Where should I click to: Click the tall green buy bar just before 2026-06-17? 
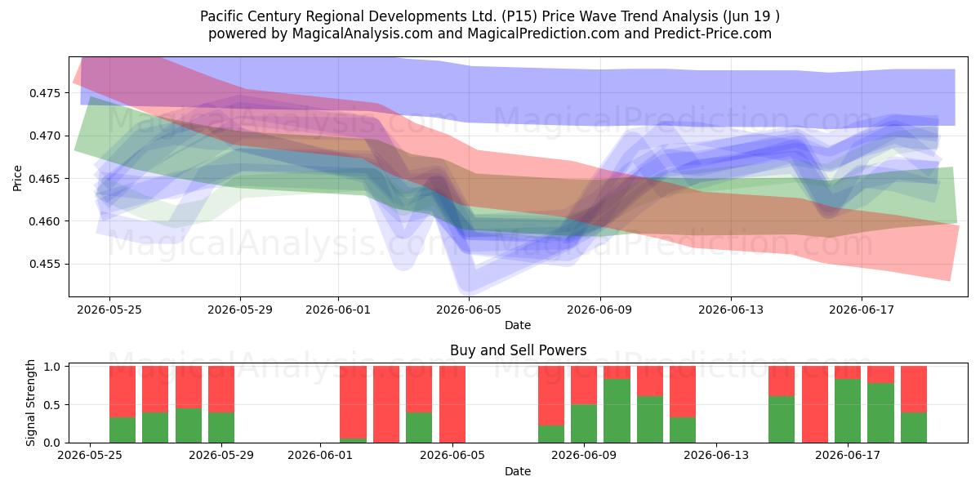848,411
